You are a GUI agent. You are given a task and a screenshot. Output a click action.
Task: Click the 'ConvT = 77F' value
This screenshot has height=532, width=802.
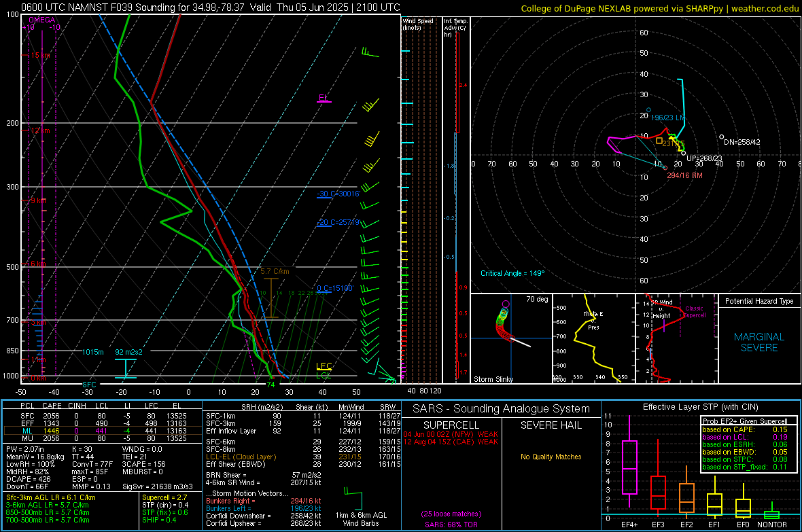pos(92,465)
